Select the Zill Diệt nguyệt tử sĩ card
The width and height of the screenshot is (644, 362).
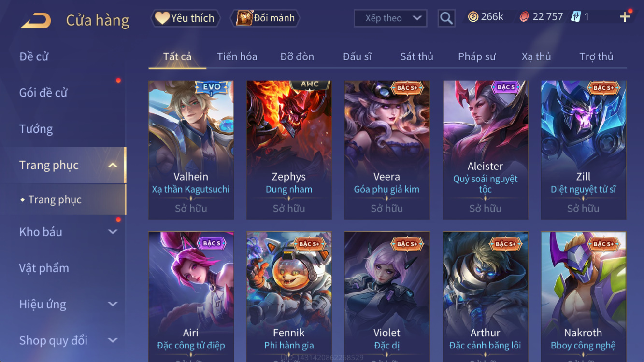pos(583,150)
